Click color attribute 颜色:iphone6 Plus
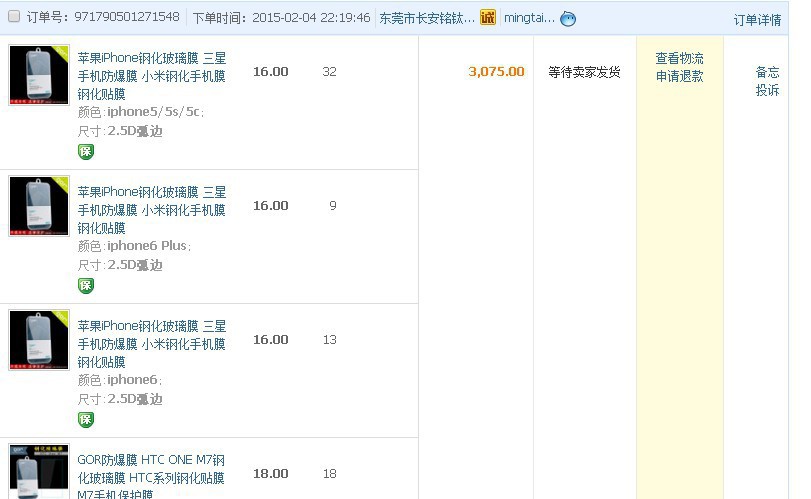This screenshot has width=811, height=499. pyautogui.click(x=134, y=246)
